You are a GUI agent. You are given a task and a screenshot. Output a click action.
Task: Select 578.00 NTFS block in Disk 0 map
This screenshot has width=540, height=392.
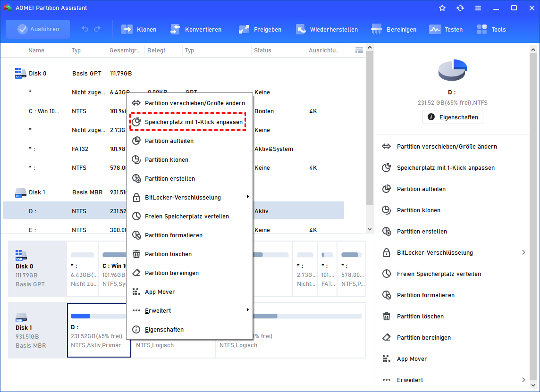click(352, 269)
